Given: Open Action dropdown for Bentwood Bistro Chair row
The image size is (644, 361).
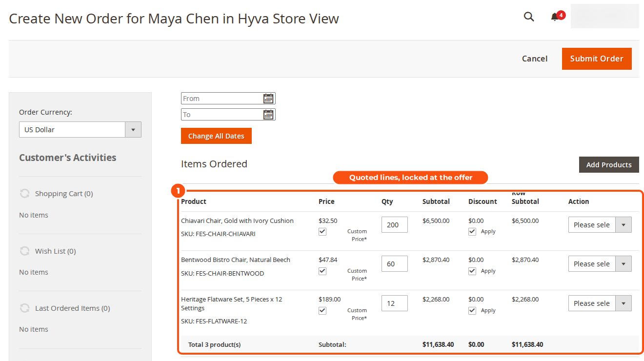Looking at the screenshot, I should coord(600,264).
